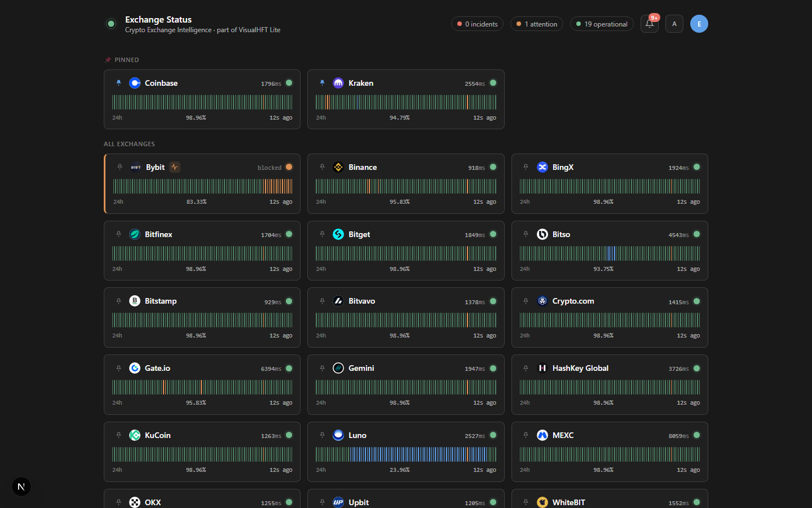Click the Gate.io logo icon

tap(135, 369)
